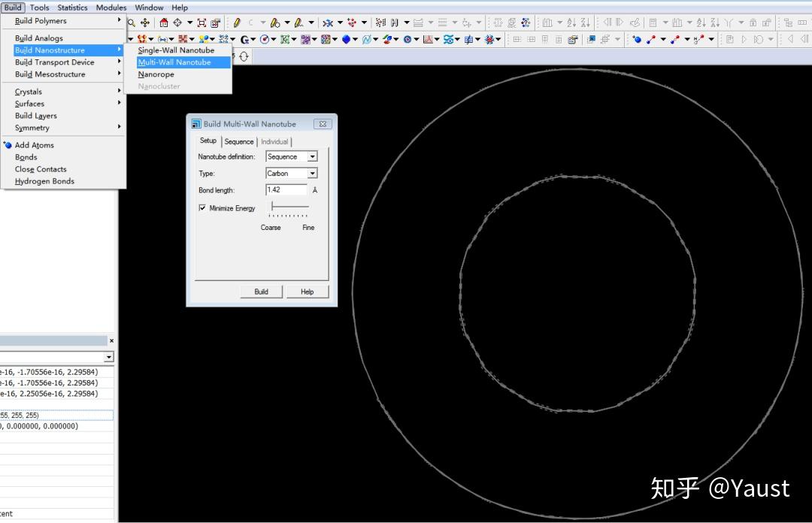The height and width of the screenshot is (523, 812).
Task: Click the G module toolbar icon
Action: point(244,39)
